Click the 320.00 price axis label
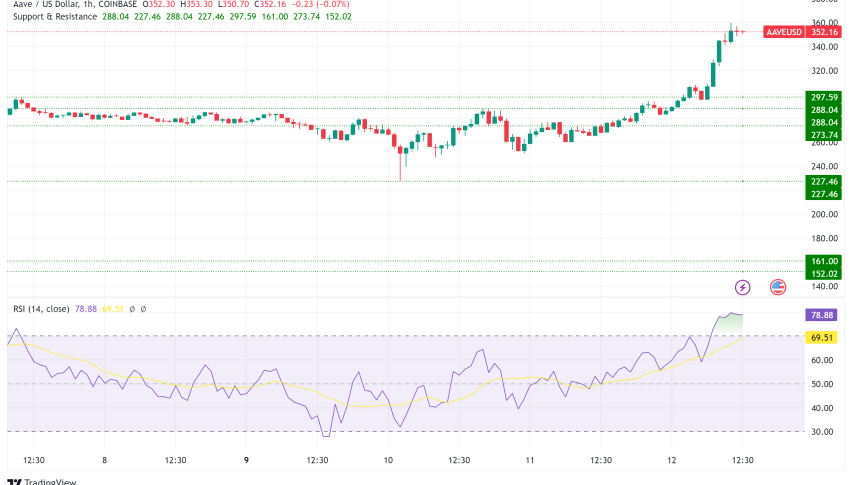 click(x=824, y=71)
